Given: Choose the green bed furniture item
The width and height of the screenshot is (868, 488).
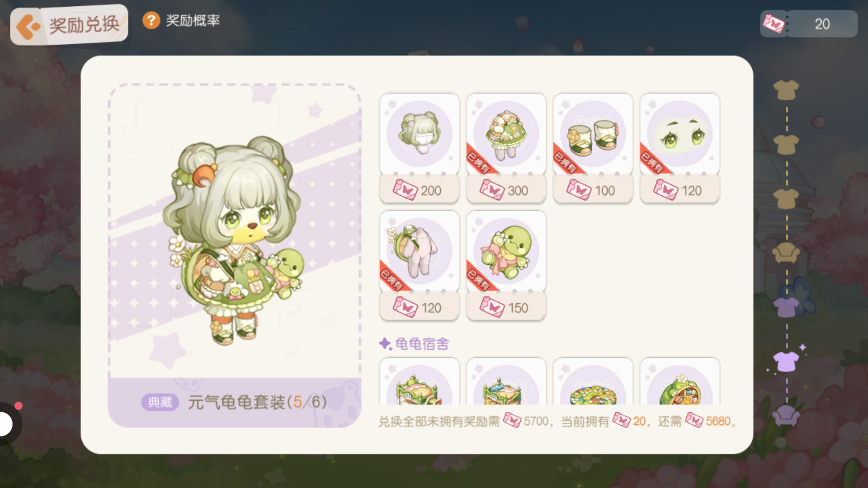Looking at the screenshot, I should (x=420, y=381).
